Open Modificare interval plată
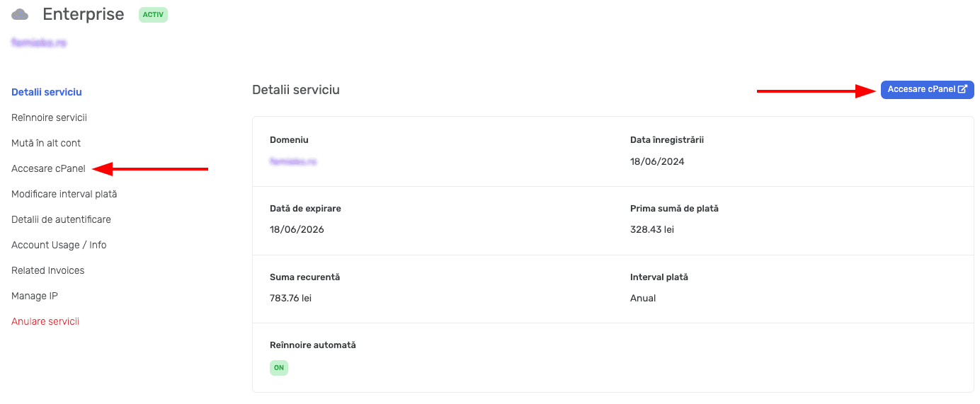Screen dimensions: 980x404 pos(64,194)
